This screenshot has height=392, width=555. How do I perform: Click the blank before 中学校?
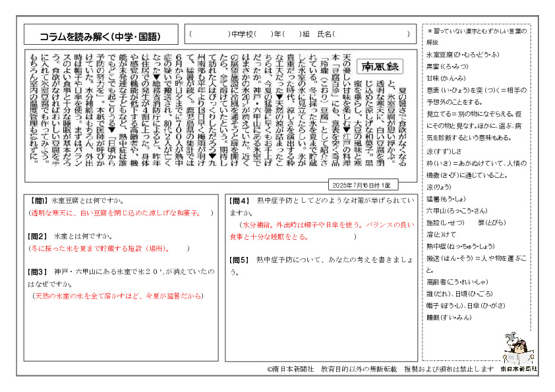tap(210, 34)
